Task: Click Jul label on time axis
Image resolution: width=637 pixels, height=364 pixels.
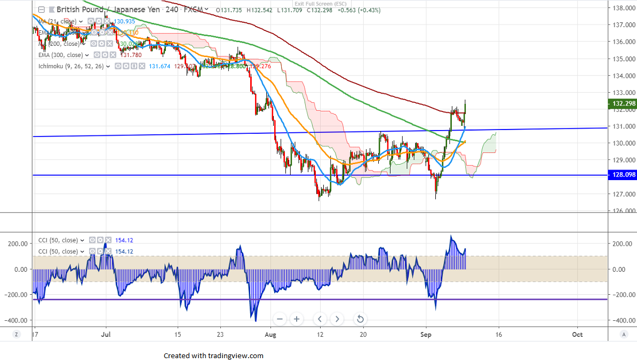Action: 106,335
